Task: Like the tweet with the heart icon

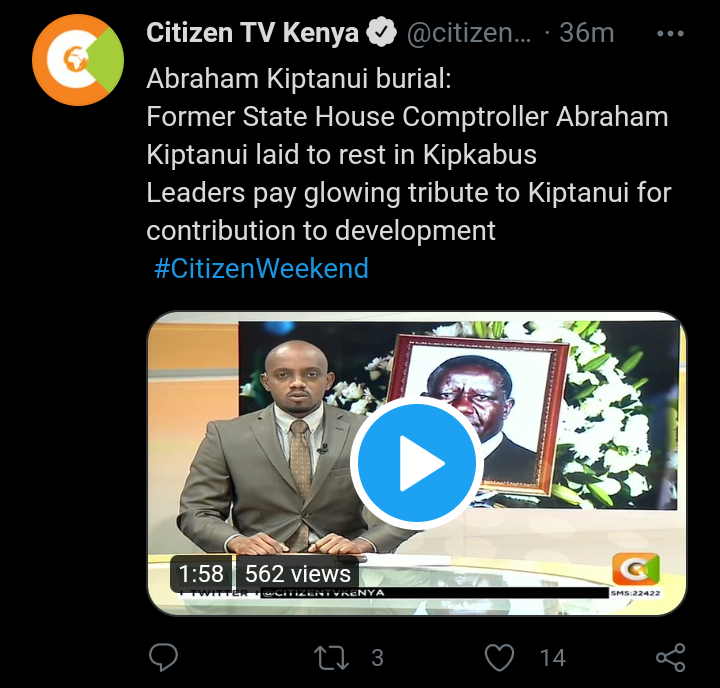Action: (500, 658)
